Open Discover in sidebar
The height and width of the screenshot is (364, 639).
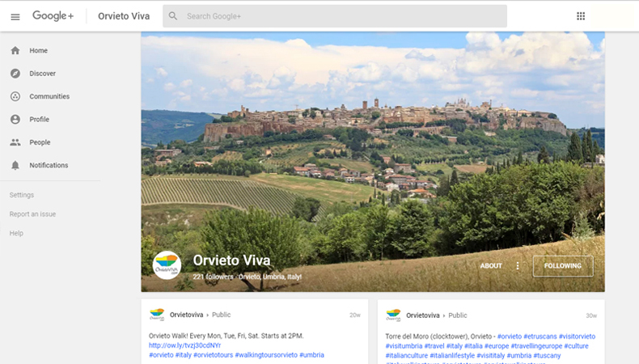pos(42,74)
